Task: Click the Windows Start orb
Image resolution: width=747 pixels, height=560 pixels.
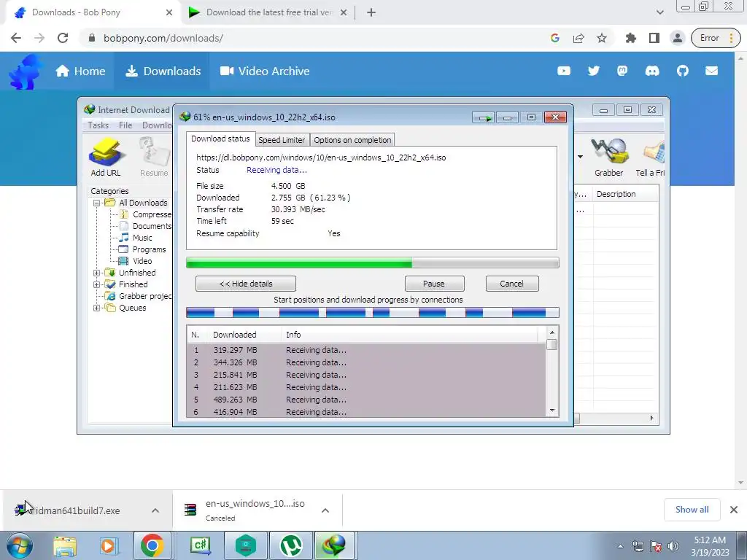Action: click(x=20, y=545)
